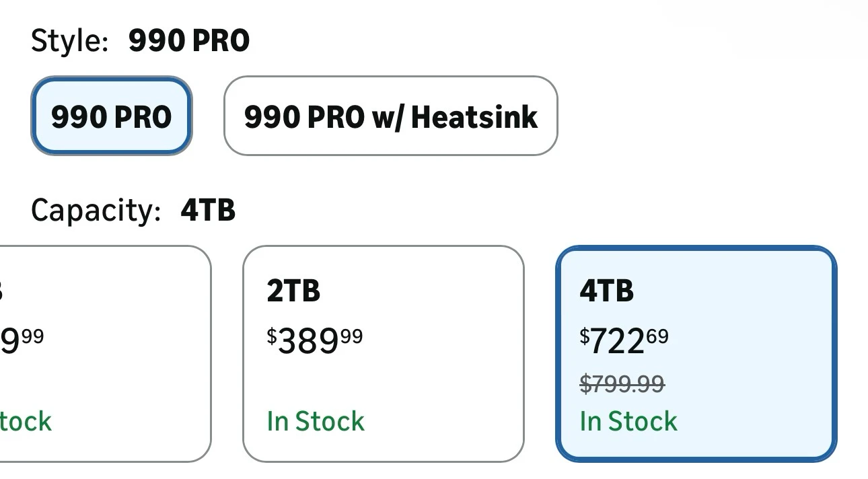The height and width of the screenshot is (479, 868).
Task: Select the highlighted 4TB capacity card
Action: point(696,354)
